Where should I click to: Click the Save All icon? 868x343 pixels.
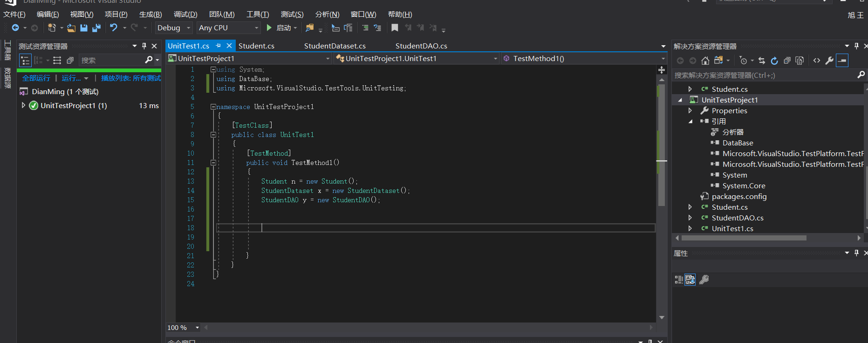(x=96, y=28)
